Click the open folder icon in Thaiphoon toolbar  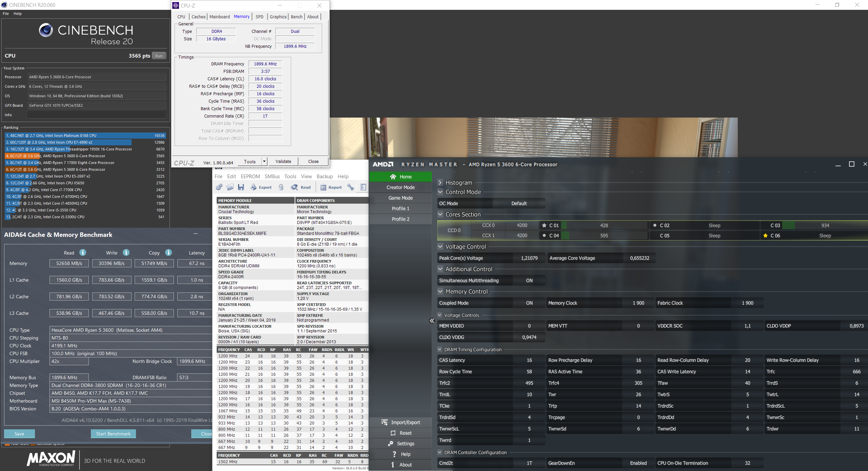pyautogui.click(x=230, y=187)
